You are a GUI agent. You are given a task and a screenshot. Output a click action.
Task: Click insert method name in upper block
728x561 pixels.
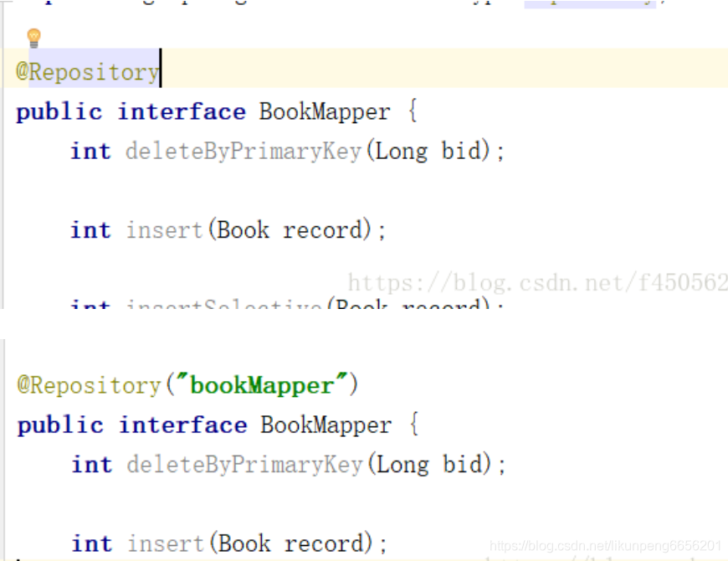coord(164,230)
